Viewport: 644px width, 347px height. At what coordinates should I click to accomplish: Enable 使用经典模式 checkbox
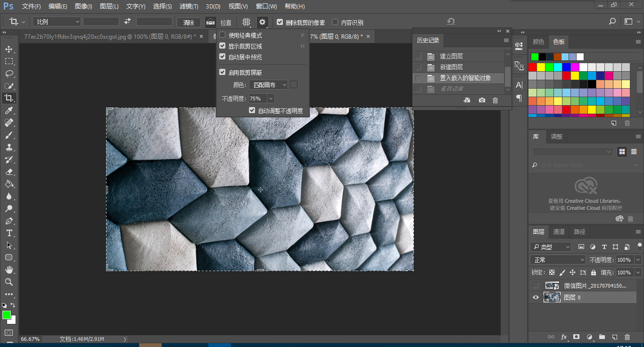click(x=223, y=35)
